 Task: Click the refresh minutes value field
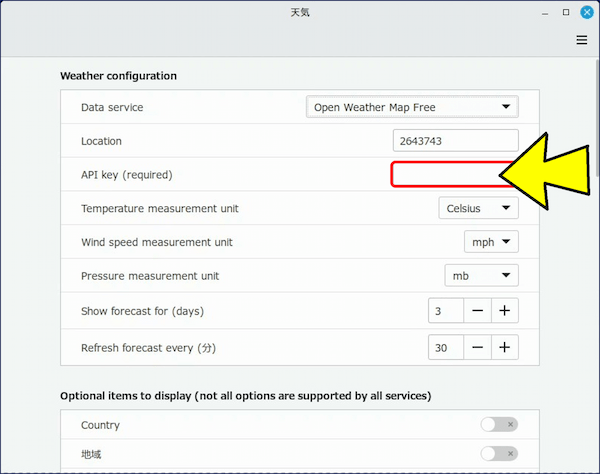[x=446, y=347]
